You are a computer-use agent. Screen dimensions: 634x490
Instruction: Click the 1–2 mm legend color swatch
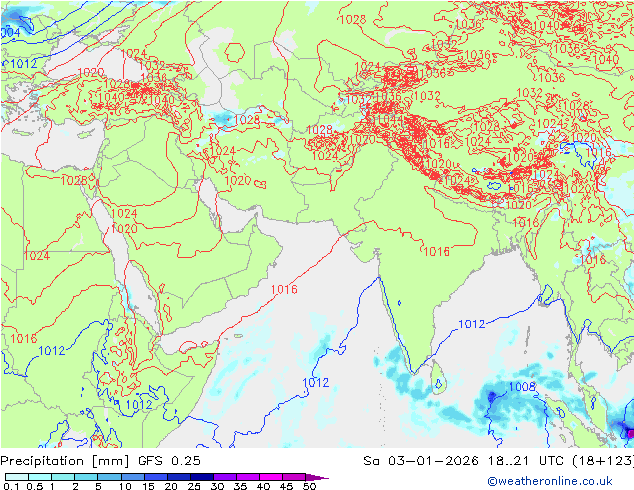[x=63, y=477]
